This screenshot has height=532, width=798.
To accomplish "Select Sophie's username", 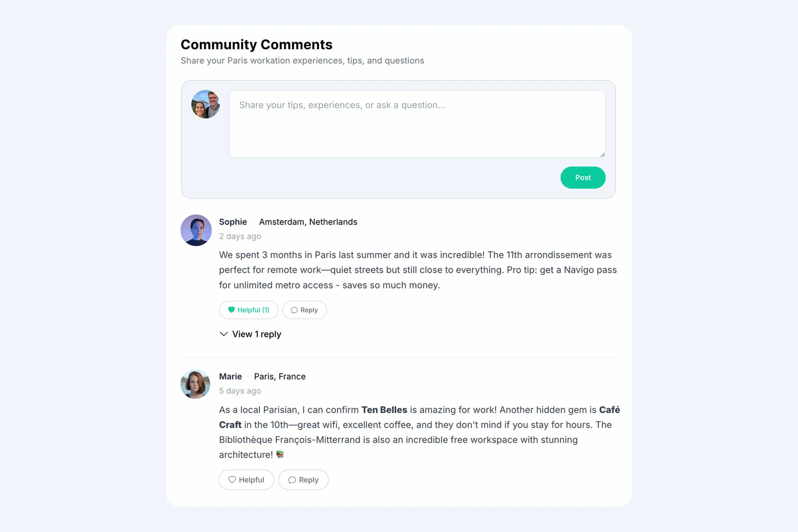I will 233,221.
